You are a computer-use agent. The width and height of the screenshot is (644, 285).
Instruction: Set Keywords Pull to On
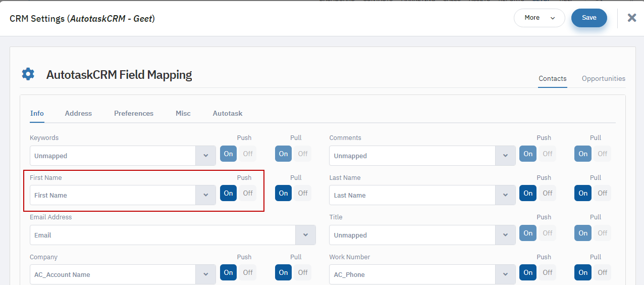(x=283, y=154)
